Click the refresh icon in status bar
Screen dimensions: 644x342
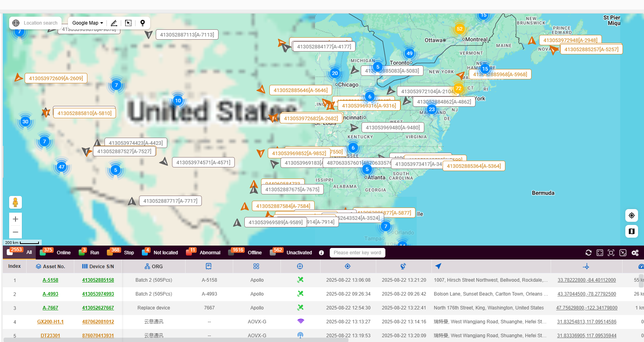[588, 253]
